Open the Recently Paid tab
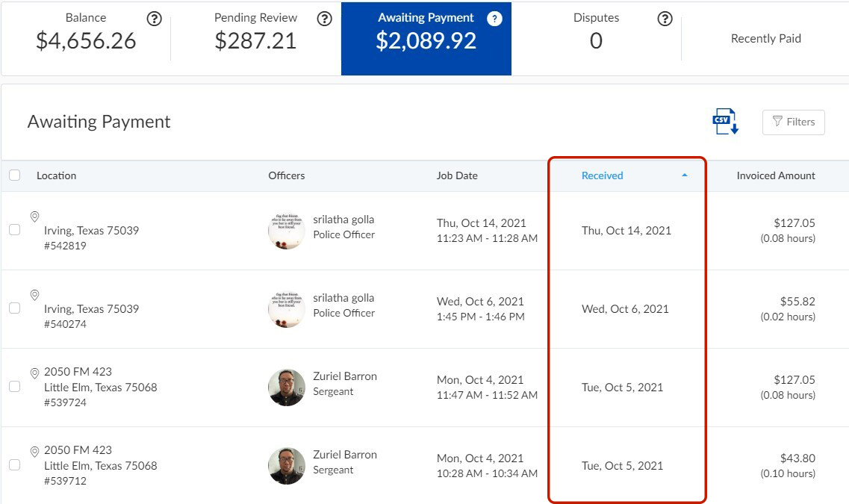 [x=765, y=38]
